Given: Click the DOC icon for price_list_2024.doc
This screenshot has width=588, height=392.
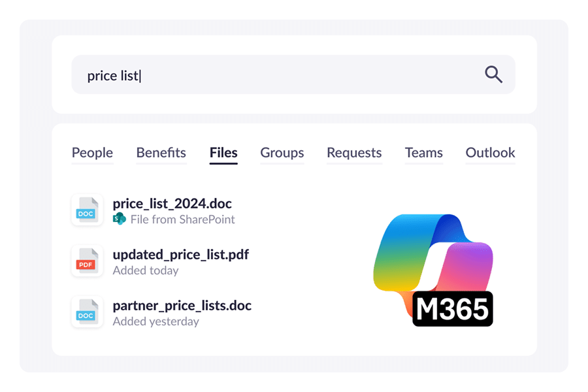Looking at the screenshot, I should coord(88,210).
